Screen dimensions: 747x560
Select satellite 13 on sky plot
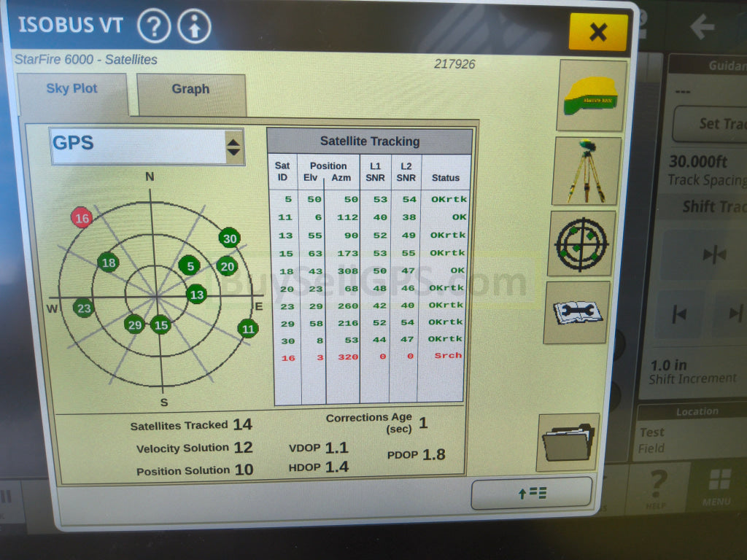click(196, 295)
